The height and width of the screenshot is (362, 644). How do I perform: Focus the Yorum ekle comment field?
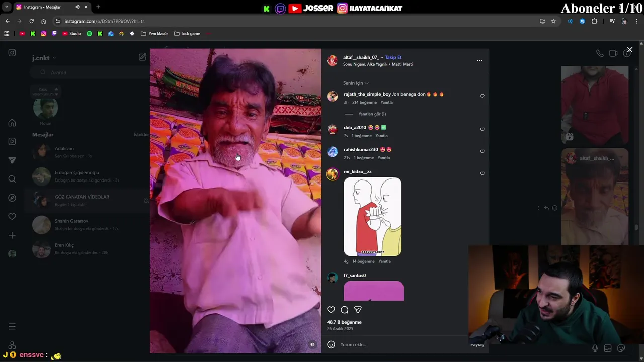403,344
